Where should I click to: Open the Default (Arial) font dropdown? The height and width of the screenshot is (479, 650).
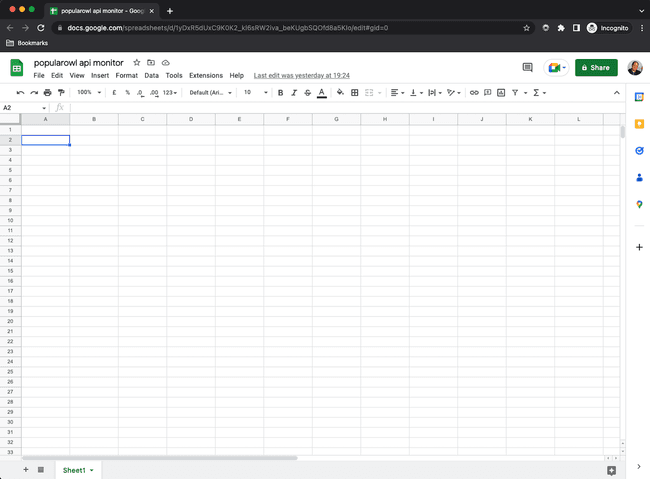point(211,92)
